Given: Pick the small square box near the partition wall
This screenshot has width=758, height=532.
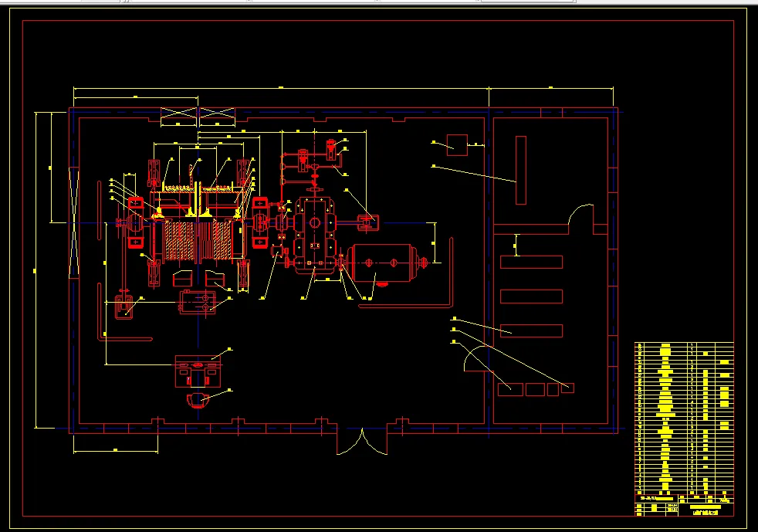Looking at the screenshot, I should coord(457,145).
